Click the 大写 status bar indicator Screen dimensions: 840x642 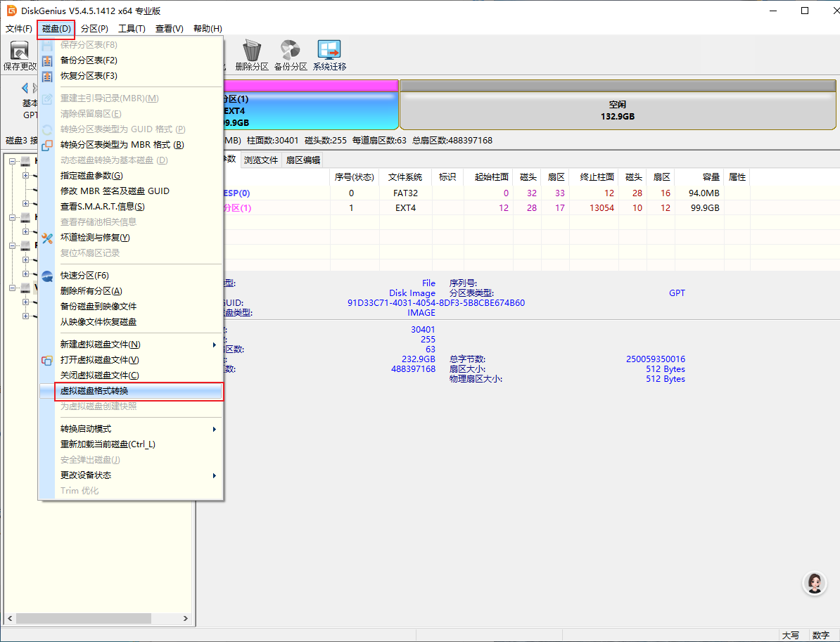(790, 636)
